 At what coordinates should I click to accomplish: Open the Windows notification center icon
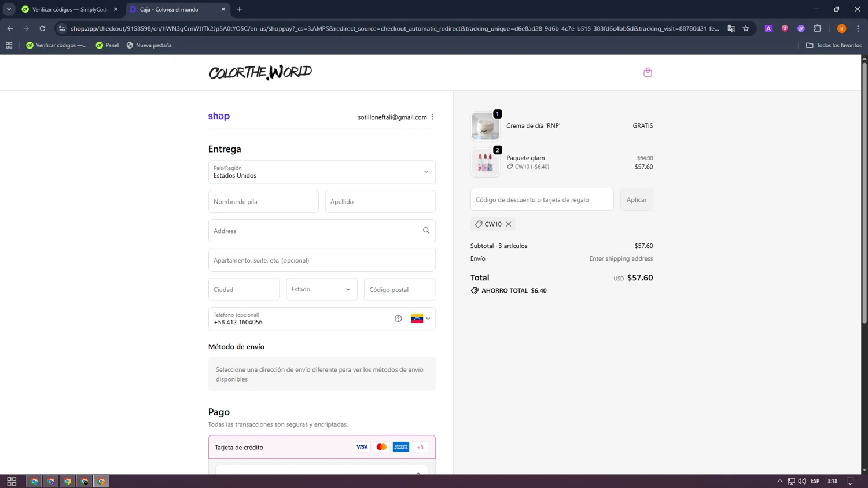(850, 481)
